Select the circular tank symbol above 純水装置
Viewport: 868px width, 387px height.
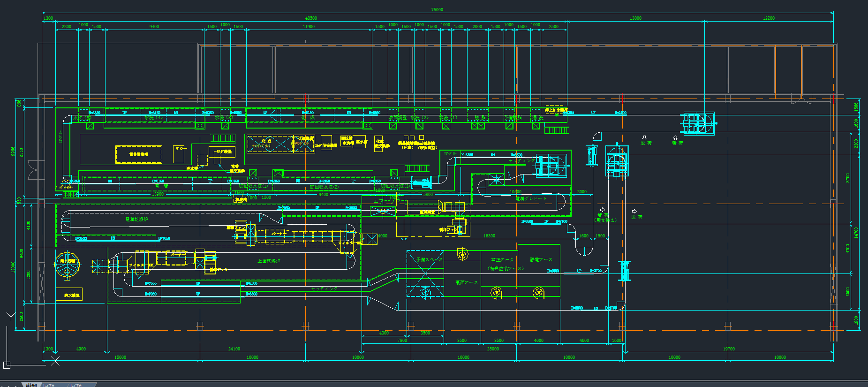point(68,265)
